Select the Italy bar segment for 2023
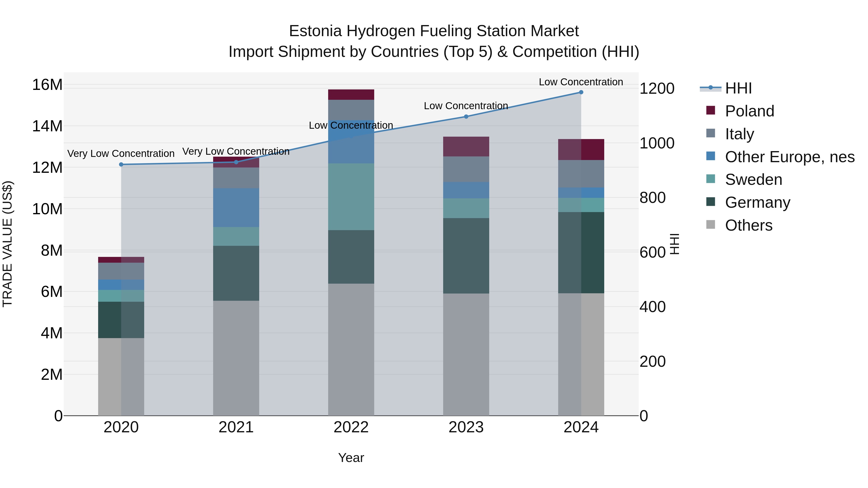Image resolution: width=868 pixels, height=488 pixels. coord(466,169)
